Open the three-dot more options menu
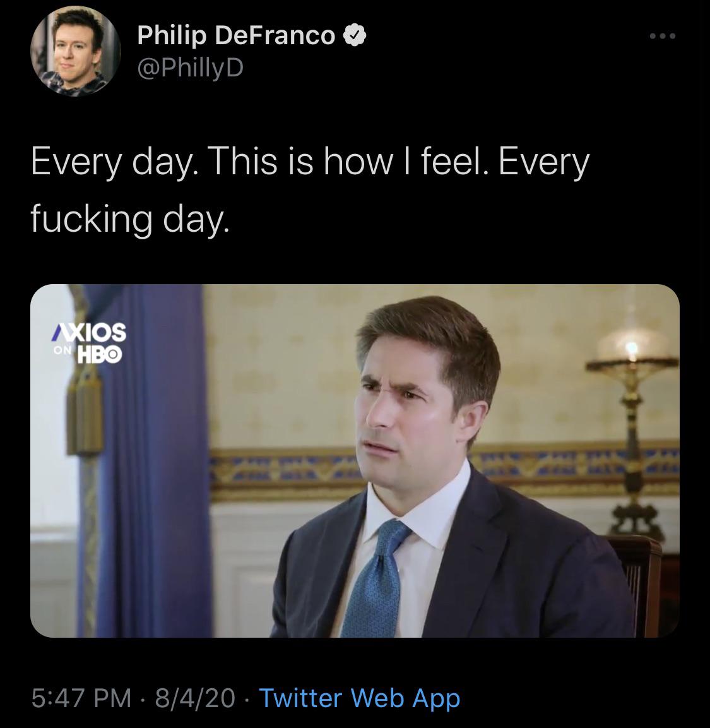This screenshot has width=710, height=728. 663,36
